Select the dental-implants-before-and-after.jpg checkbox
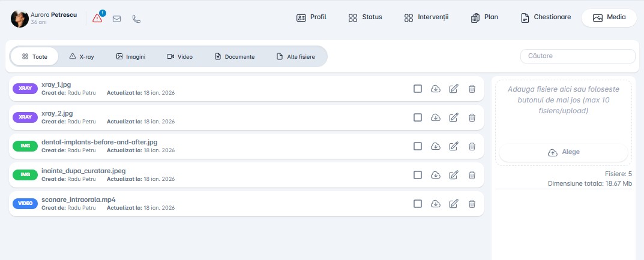The width and height of the screenshot is (644, 260). click(x=418, y=146)
